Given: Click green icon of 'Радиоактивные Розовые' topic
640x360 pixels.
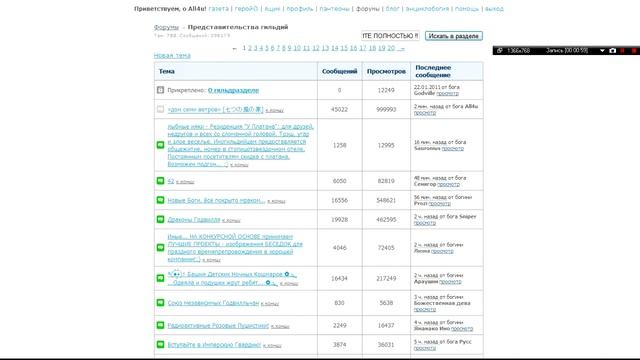Looking at the screenshot, I should point(160,325).
